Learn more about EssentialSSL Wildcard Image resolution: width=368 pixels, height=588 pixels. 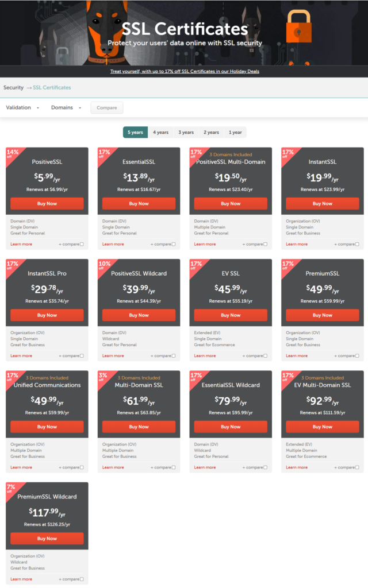[x=205, y=467]
